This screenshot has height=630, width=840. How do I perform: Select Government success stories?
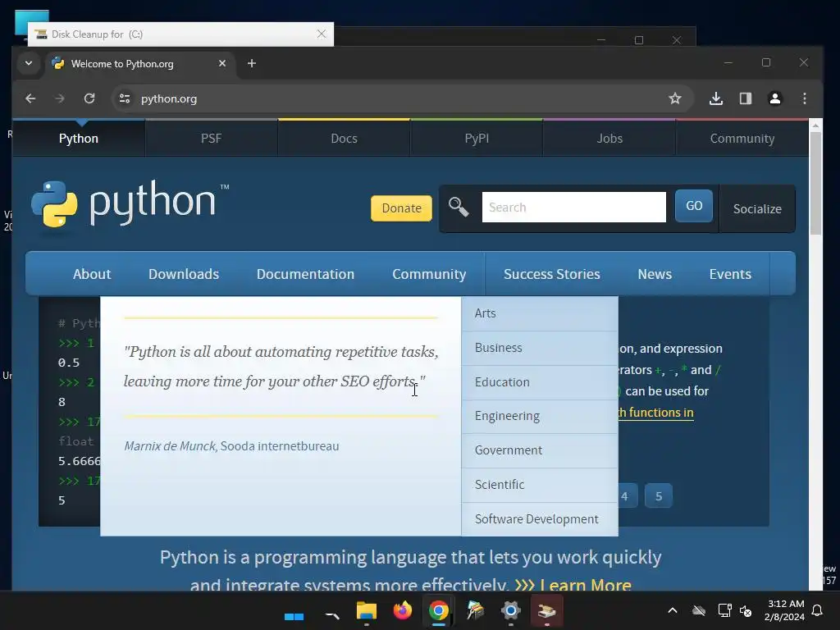pyautogui.click(x=540, y=450)
